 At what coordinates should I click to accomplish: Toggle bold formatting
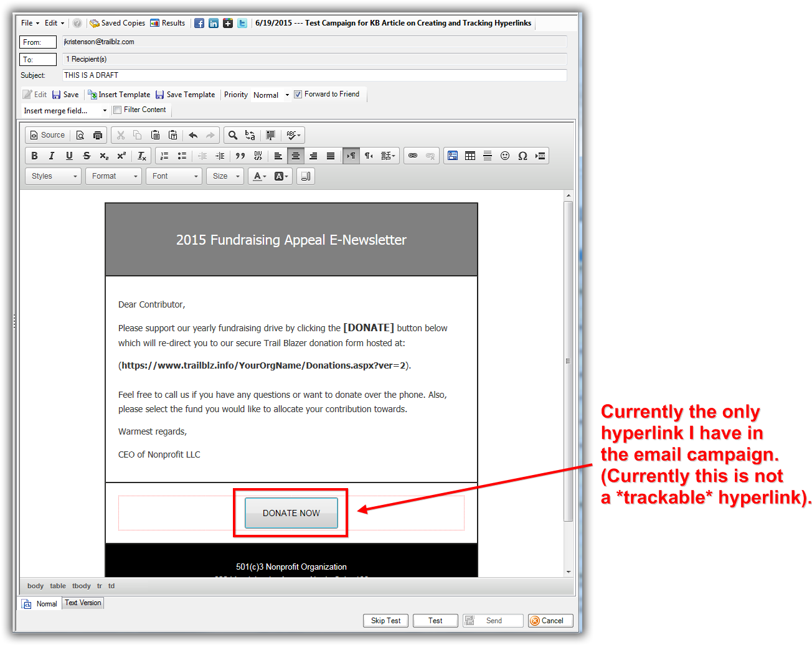(x=34, y=156)
